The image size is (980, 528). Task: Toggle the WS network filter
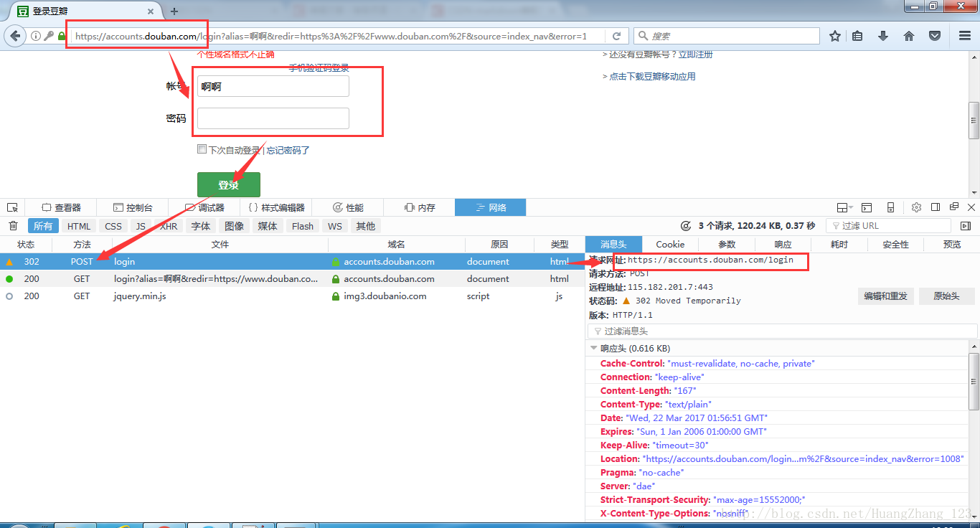coord(335,226)
